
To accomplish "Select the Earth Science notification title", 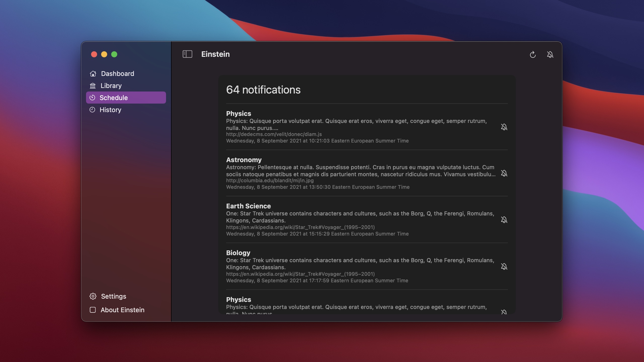I will (x=248, y=206).
